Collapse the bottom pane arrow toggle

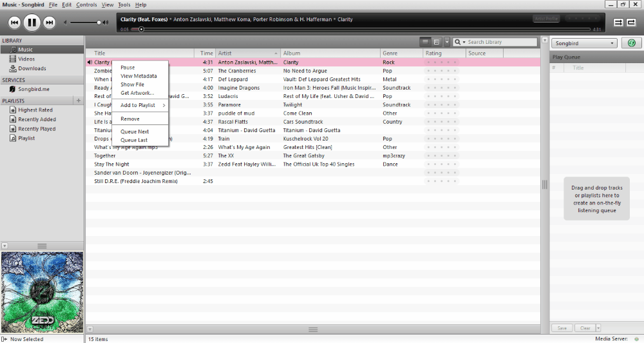pyautogui.click(x=90, y=329)
